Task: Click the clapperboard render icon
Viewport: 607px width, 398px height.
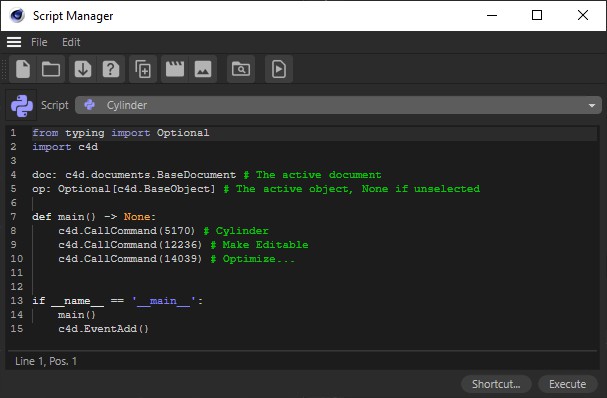Action: click(x=175, y=69)
